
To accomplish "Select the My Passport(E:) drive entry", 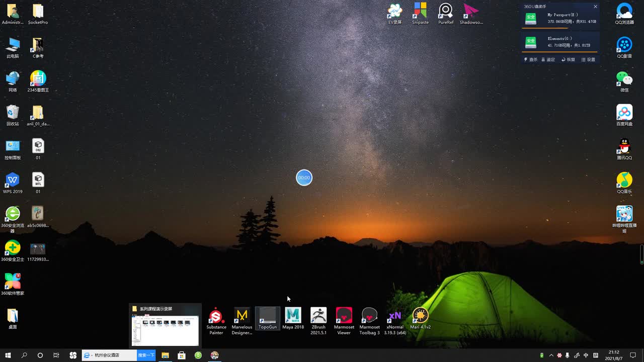I will (x=560, y=19).
